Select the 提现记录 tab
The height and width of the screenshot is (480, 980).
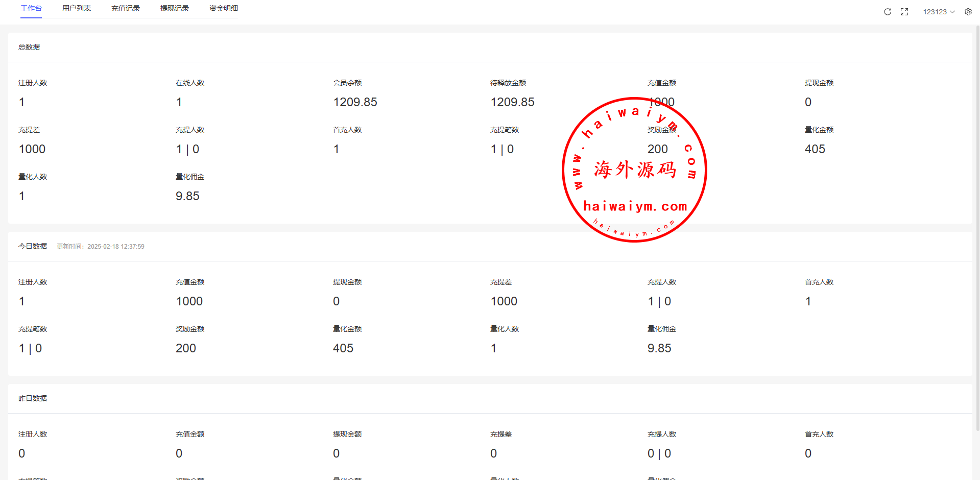(x=175, y=9)
